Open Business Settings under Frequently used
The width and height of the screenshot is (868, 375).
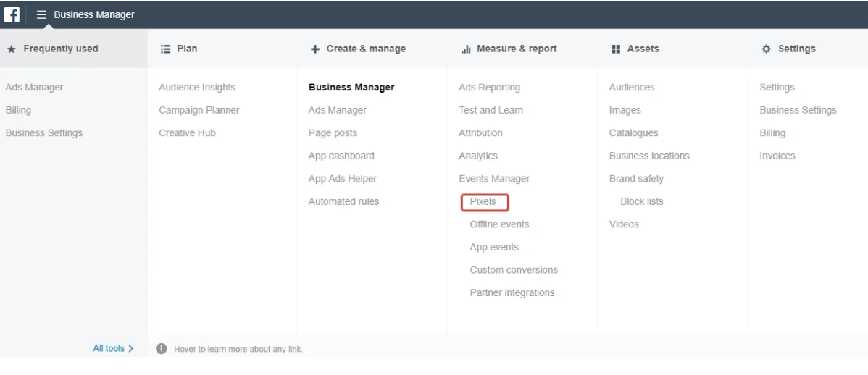tap(44, 132)
